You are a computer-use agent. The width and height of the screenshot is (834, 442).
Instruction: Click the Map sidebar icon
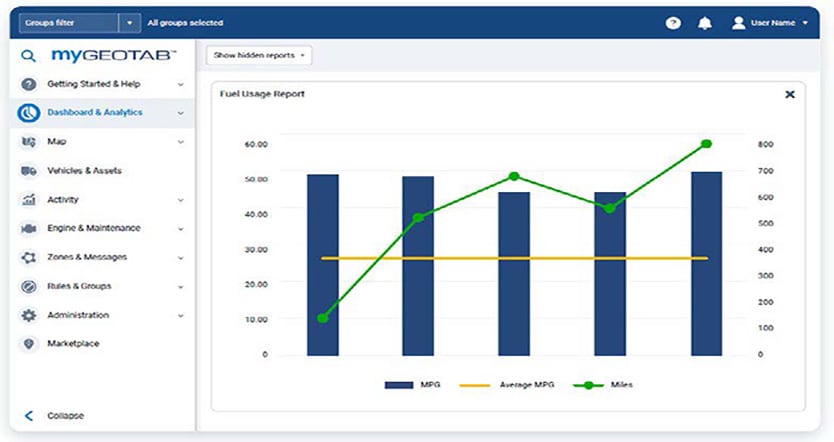(x=28, y=142)
